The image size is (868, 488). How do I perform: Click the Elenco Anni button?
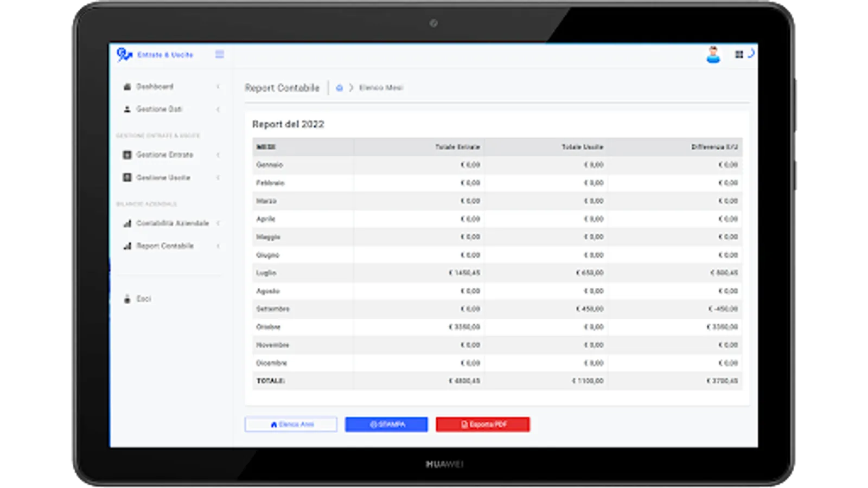coord(291,425)
